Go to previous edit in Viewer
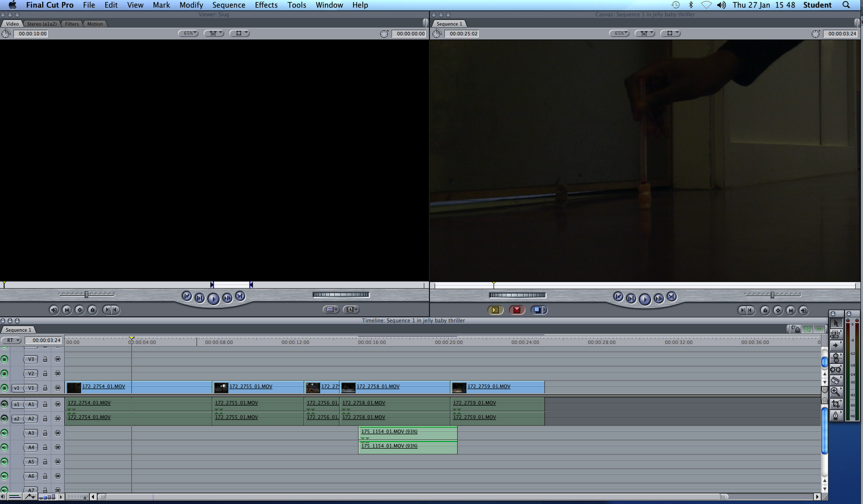 click(x=187, y=296)
